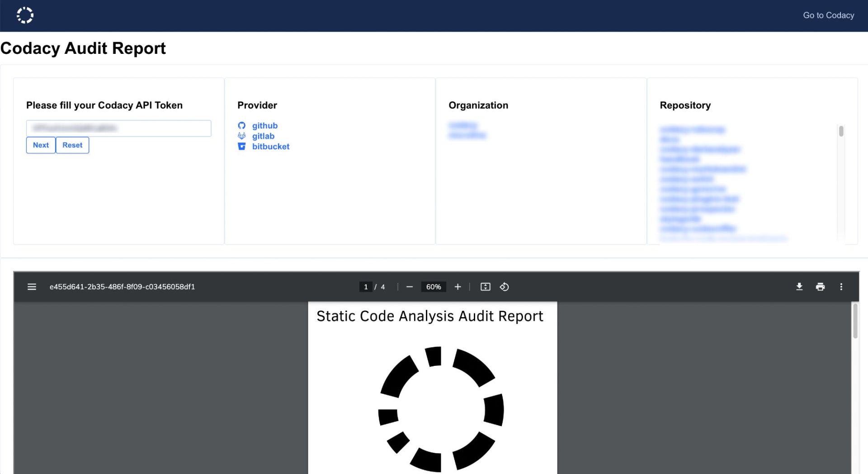
Task: Click the Codacy API Token input field
Action: (x=118, y=128)
